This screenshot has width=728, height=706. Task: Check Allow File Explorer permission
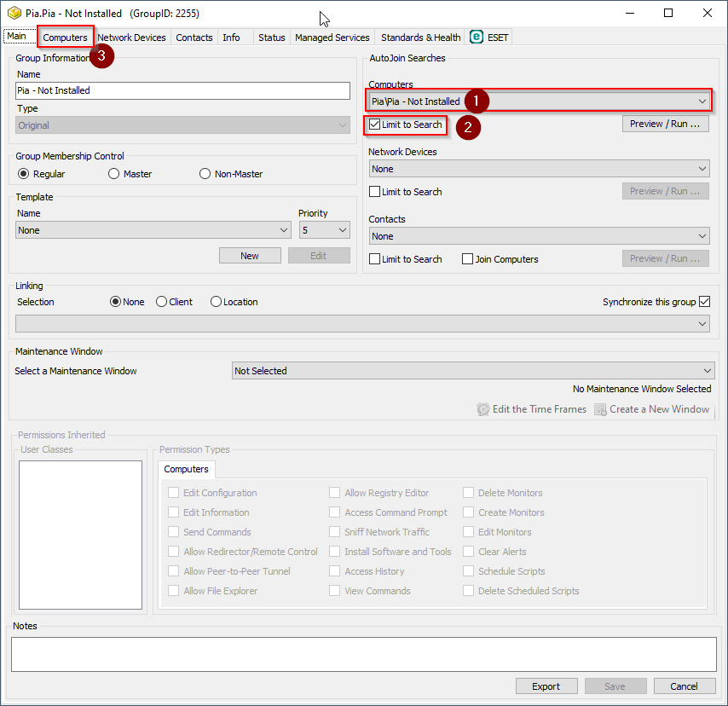coord(173,590)
